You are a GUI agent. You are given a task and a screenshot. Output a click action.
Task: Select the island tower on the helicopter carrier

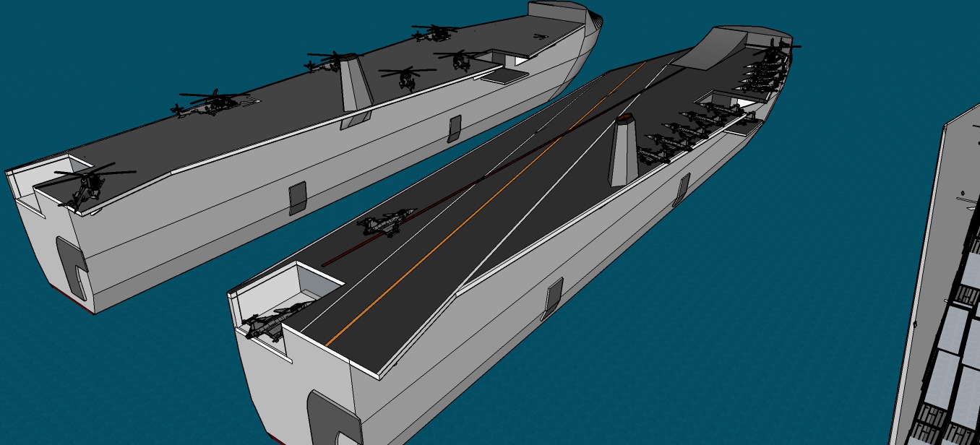point(356,85)
